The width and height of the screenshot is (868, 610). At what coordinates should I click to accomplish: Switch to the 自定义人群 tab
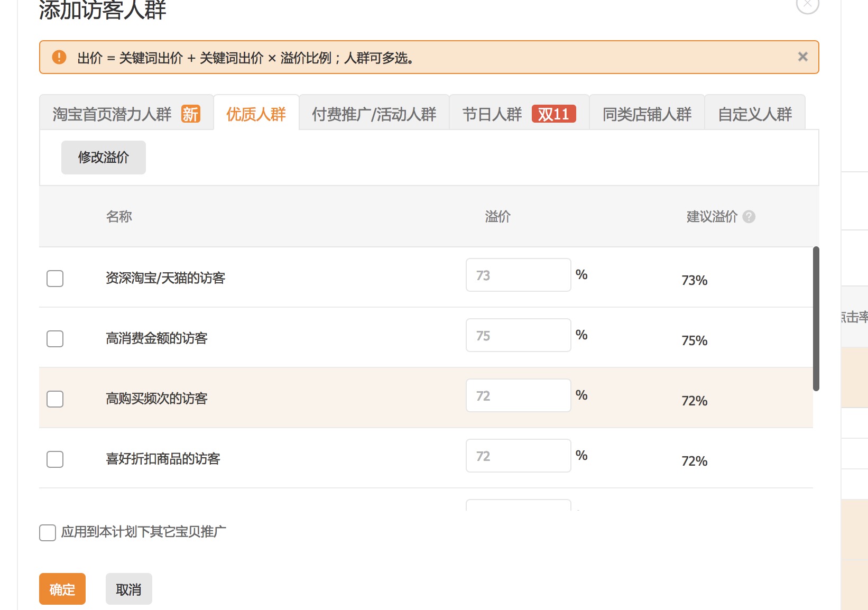754,114
